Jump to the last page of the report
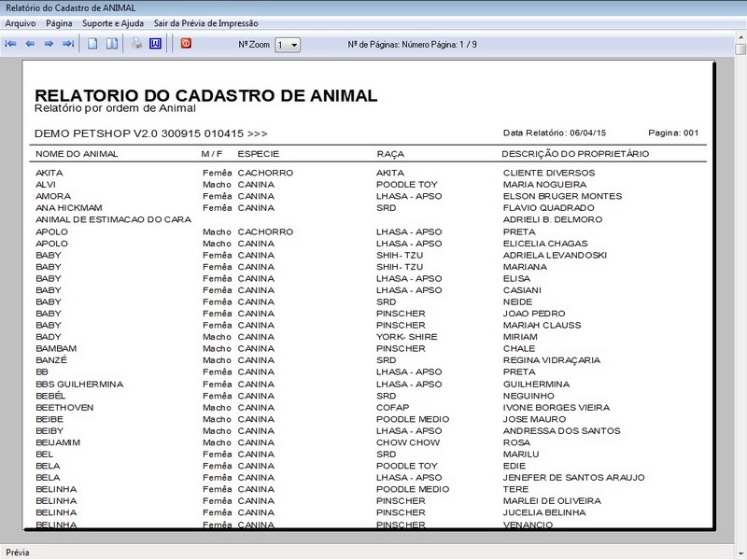747x560 pixels. click(68, 44)
